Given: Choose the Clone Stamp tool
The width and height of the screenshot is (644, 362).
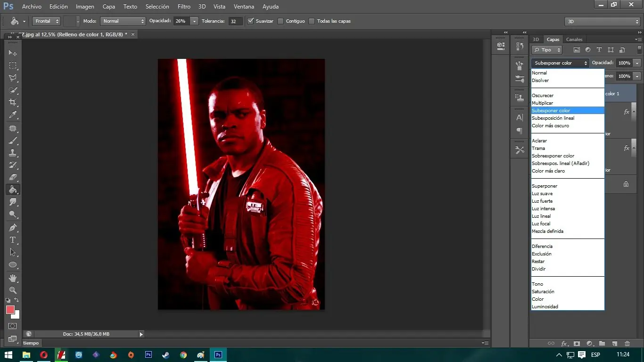Looking at the screenshot, I should click(13, 152).
